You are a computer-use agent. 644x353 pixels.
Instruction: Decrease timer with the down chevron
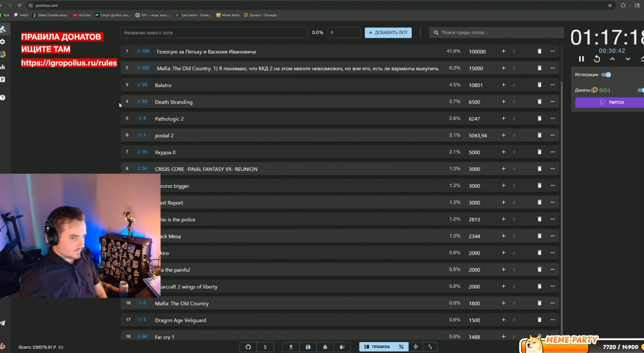(x=627, y=59)
